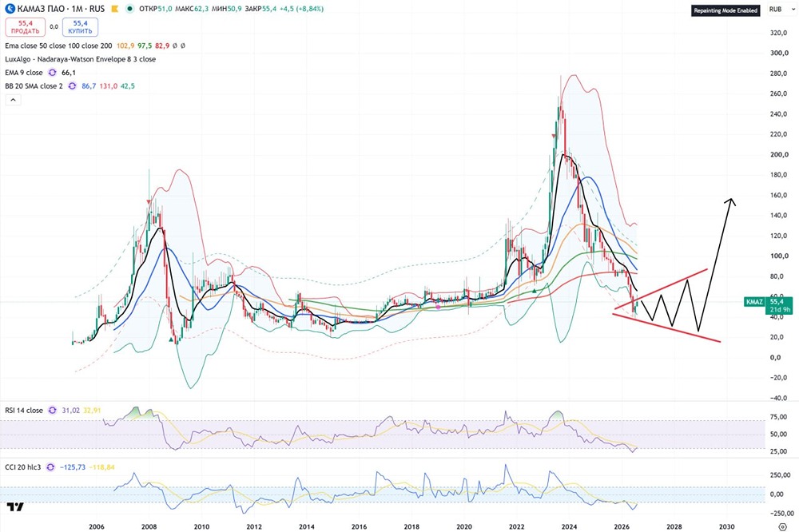
Task: Click the red 131,0 Bollinger upper value
Action: coord(109,86)
